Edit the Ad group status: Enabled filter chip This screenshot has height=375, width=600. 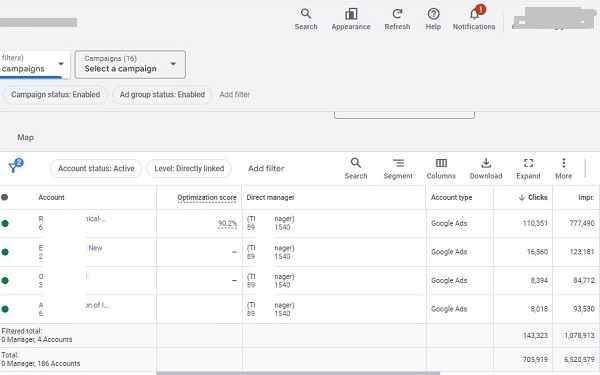tap(162, 95)
